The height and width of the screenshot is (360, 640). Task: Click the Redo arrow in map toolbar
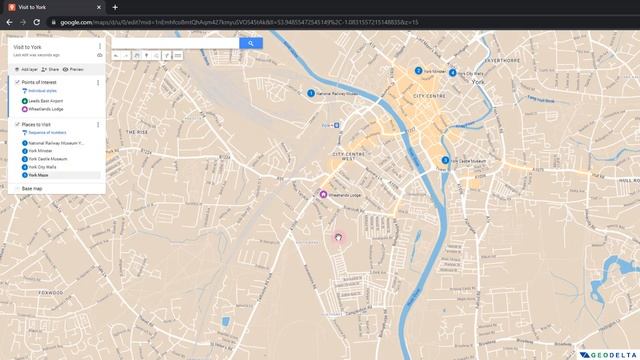coord(127,56)
